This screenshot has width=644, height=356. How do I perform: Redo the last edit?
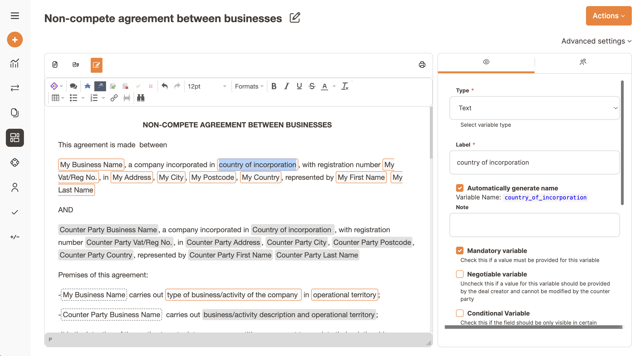pyautogui.click(x=177, y=86)
